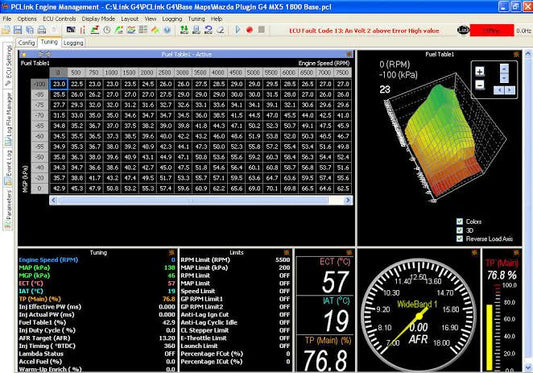Image resolution: width=533 pixels, height=373 pixels.
Task: Click the ECU Fault Code 13 message
Action: (x=364, y=31)
